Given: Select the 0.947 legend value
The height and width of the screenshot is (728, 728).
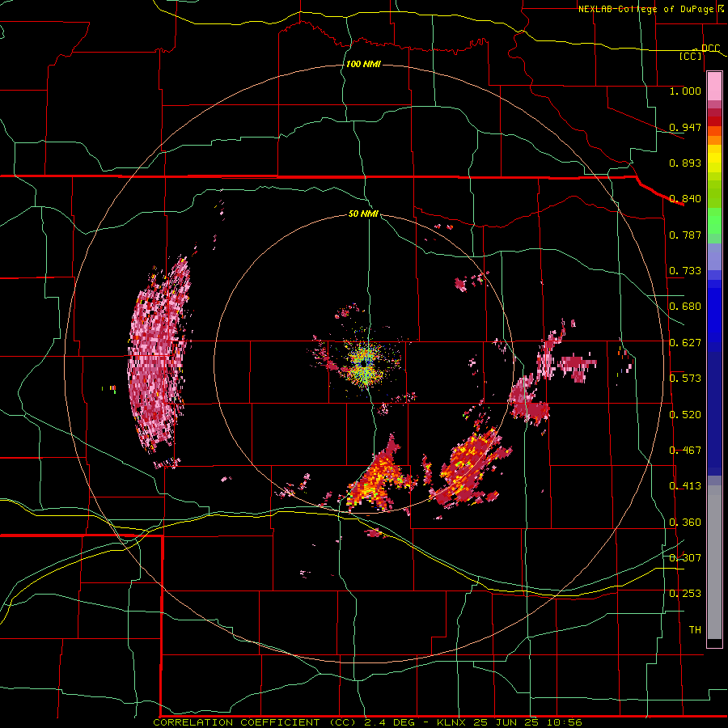Looking at the screenshot, I should pos(685,127).
